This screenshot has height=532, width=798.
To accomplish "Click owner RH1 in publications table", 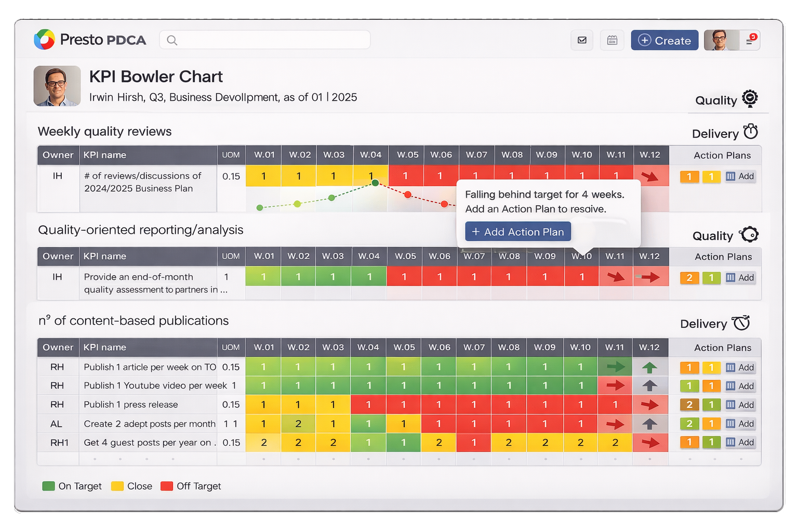I will click(x=59, y=443).
